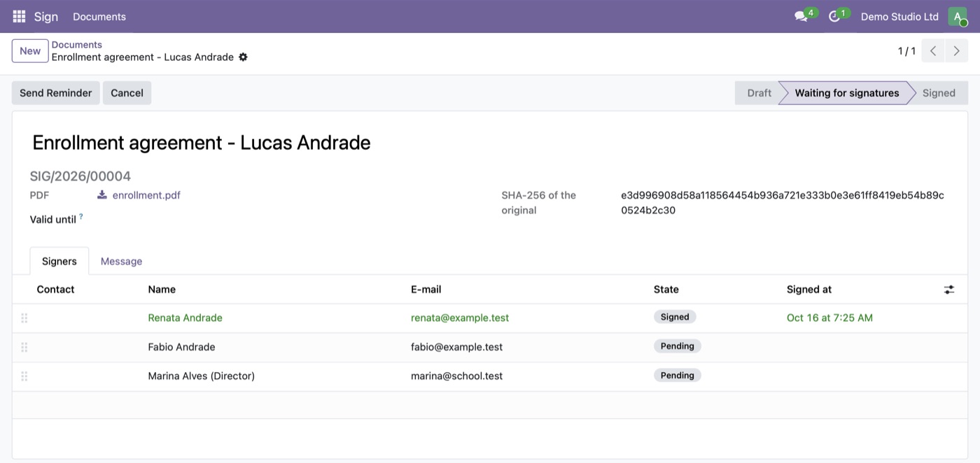Go to the previous record arrow
The image size is (980, 463).
(x=933, y=51)
